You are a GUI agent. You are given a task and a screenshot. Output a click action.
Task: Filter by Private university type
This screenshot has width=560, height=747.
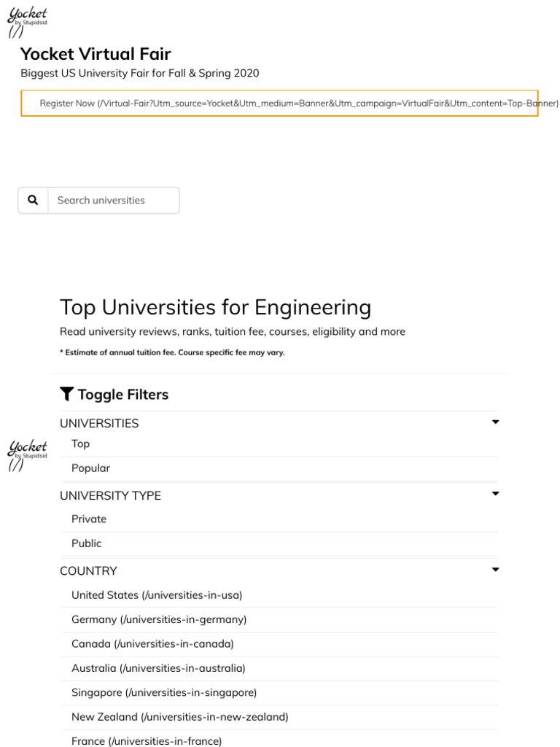[89, 519]
